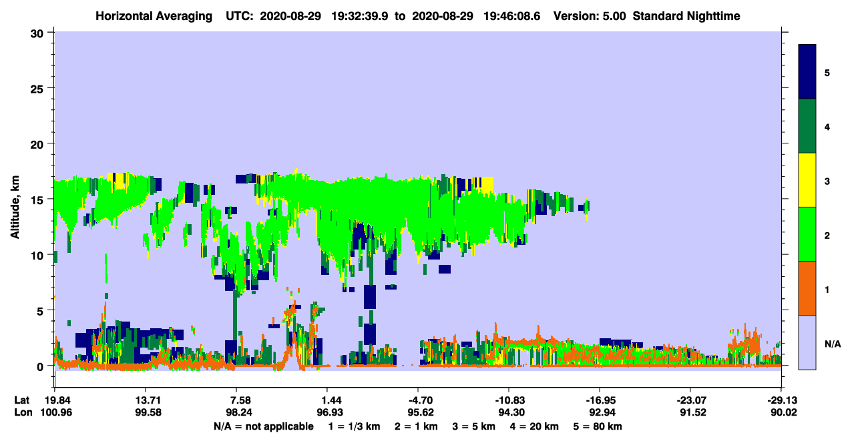Click the dark blue colorbar segment labeled 5

click(807, 71)
